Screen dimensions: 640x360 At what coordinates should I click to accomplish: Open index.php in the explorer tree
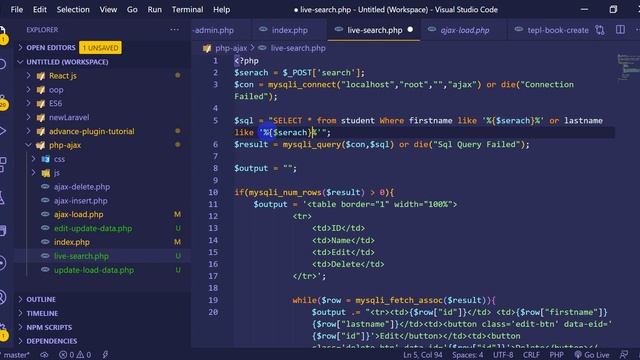[71, 242]
